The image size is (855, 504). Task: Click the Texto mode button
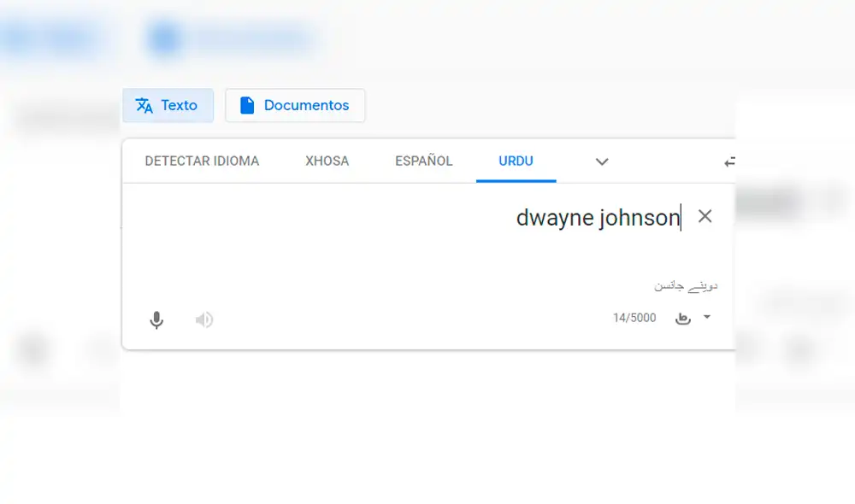(x=168, y=105)
